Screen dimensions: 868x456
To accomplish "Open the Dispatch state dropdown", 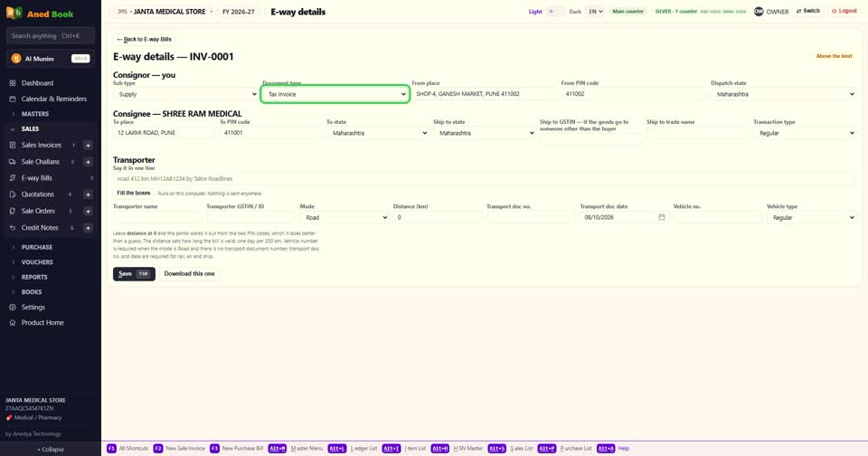I will pos(783,94).
